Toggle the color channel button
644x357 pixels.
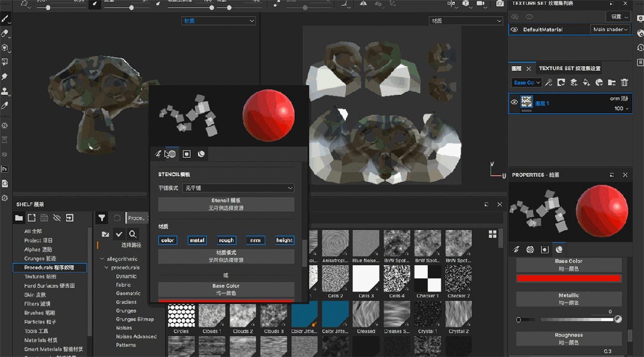click(168, 240)
